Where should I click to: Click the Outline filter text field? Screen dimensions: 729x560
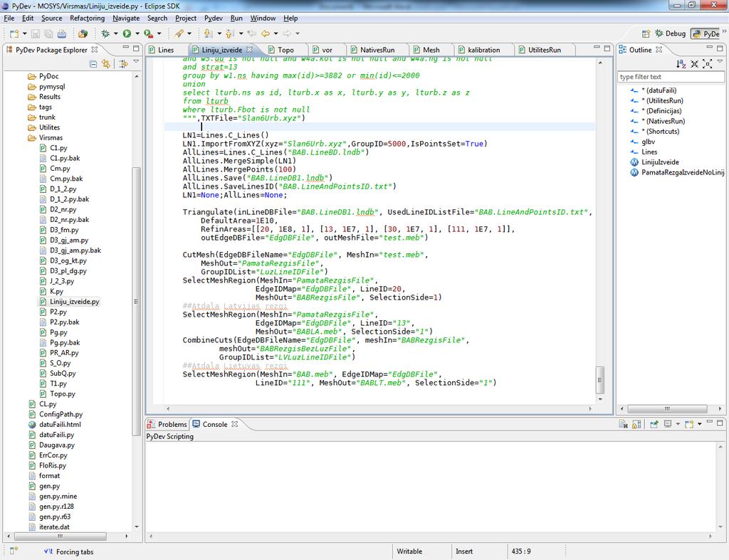(671, 77)
